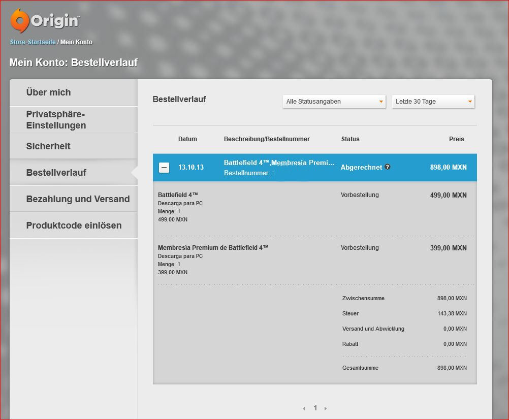The image size is (509, 420).
Task: Select page number 1
Action: 315,408
